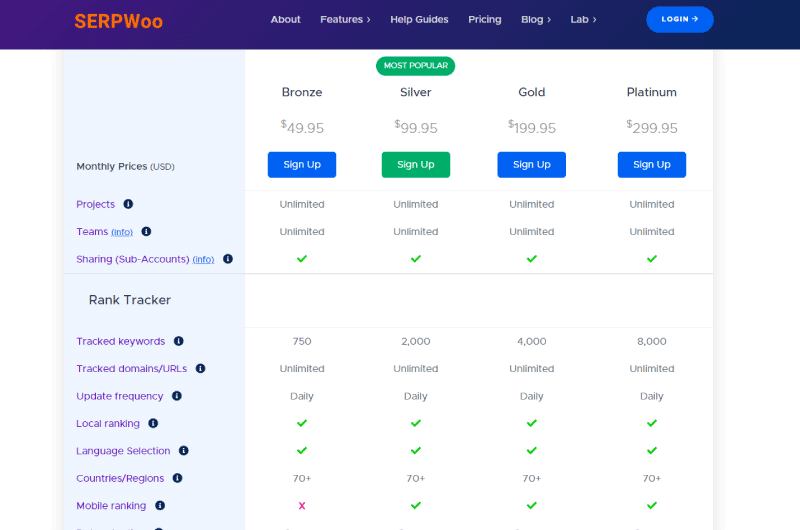Click the $299.95 Platinum price
Viewport: 800px width, 530px height.
click(x=652, y=127)
